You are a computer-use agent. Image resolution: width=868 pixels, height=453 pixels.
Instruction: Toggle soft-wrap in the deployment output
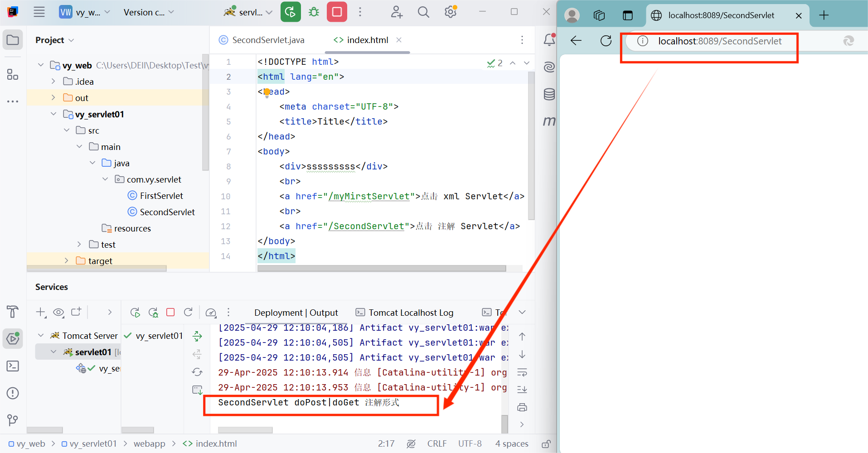522,372
